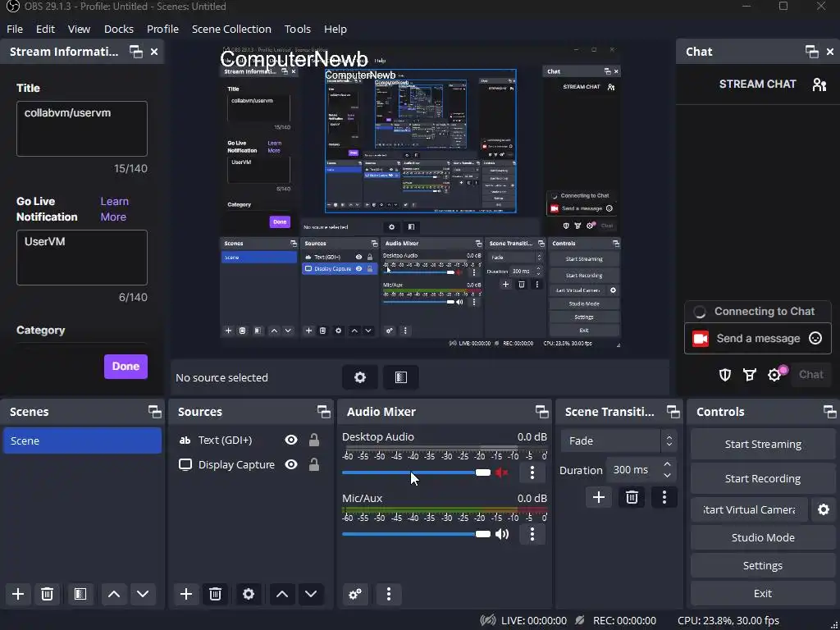Pop out the Sources dock
Screen dimensions: 840x630
pyautogui.click(x=323, y=412)
